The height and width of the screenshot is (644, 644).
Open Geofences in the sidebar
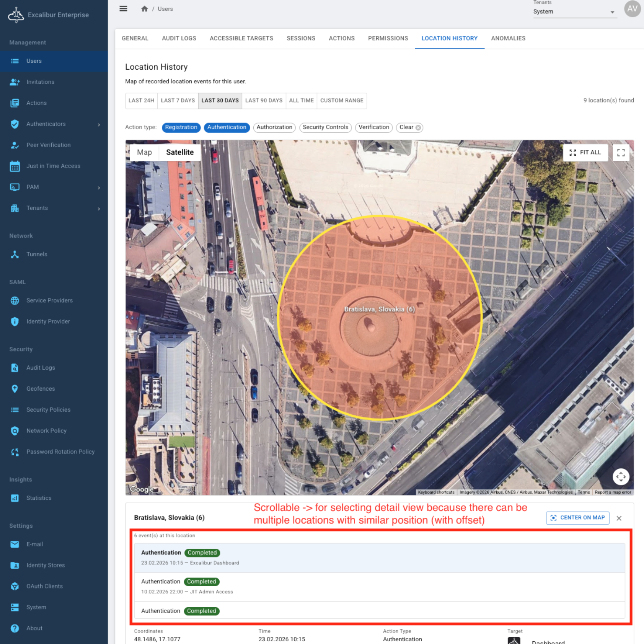(41, 389)
